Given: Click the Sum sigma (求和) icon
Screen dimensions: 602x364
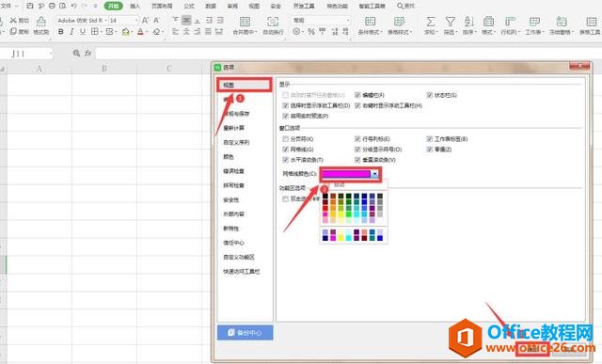Looking at the screenshot, I should (431, 22).
